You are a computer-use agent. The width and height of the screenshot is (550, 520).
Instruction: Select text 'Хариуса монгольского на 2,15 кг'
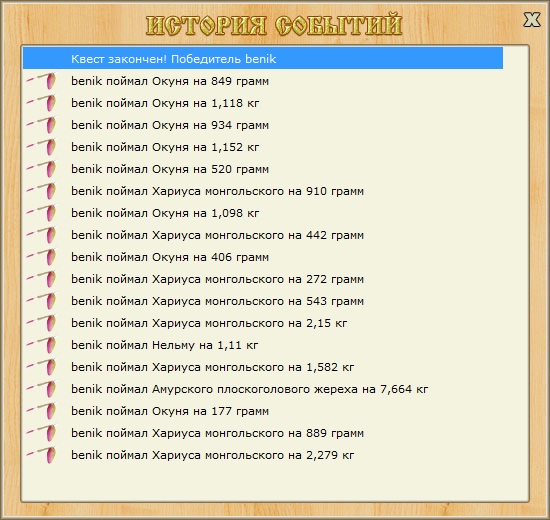(249, 323)
